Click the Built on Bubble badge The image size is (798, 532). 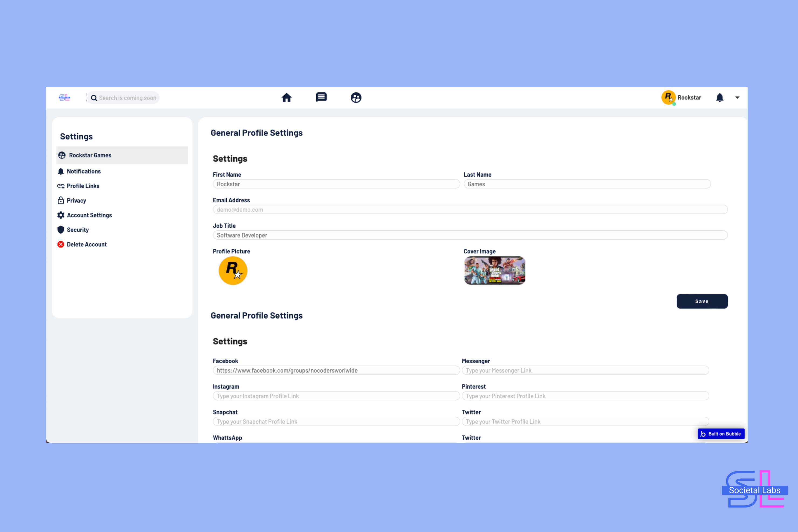[x=721, y=434]
